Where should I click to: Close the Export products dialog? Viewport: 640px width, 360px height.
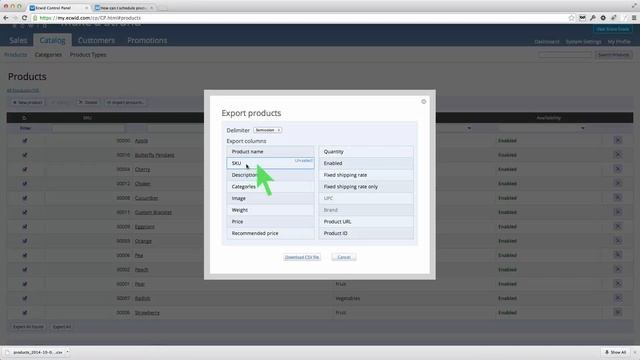pyautogui.click(x=423, y=102)
